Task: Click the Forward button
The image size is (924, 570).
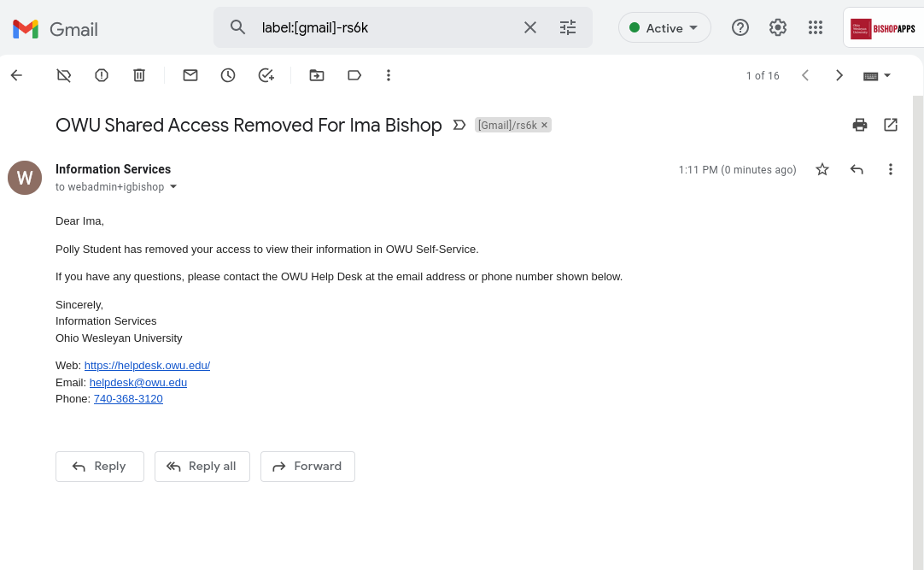Action: (307, 467)
